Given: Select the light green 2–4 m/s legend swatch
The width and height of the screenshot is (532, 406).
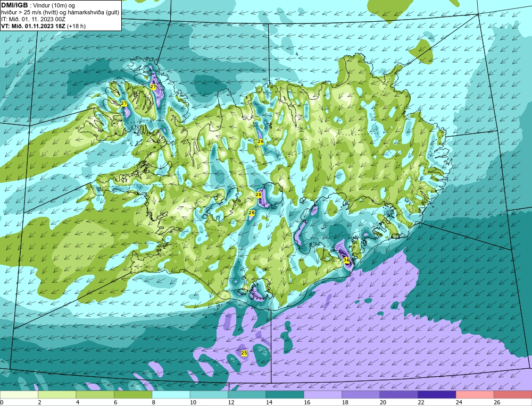Looking at the screenshot, I should click(x=57, y=395).
